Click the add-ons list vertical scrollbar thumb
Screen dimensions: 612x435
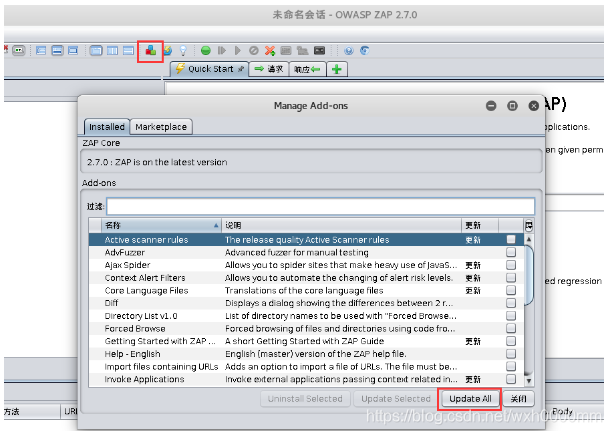[x=528, y=275]
